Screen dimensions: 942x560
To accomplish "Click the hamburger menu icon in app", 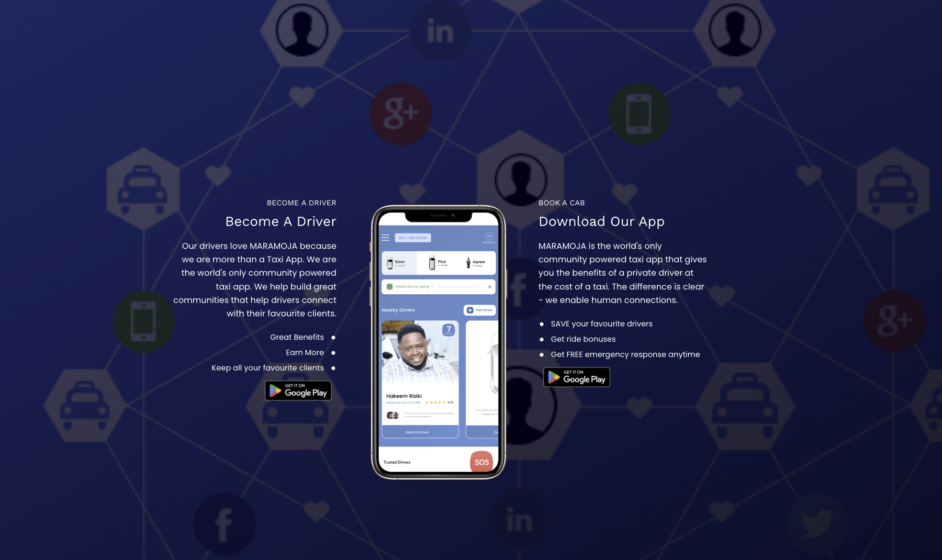I will pos(385,237).
